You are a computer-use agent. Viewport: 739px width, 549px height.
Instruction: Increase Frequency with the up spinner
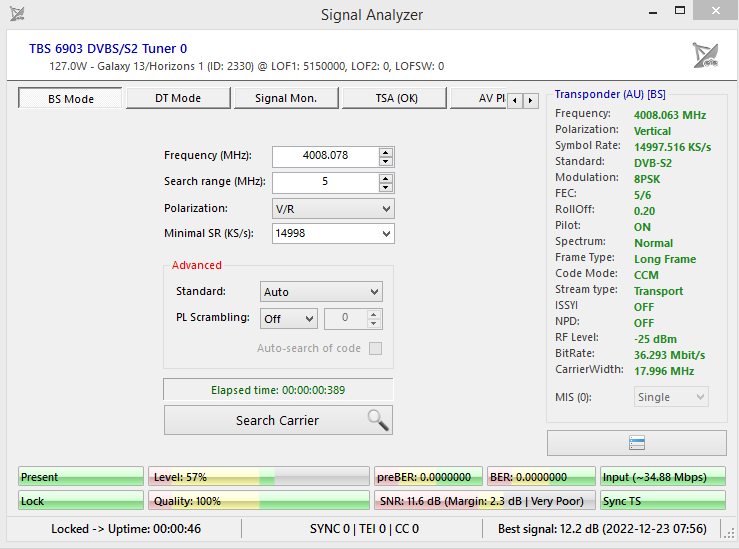(386, 152)
